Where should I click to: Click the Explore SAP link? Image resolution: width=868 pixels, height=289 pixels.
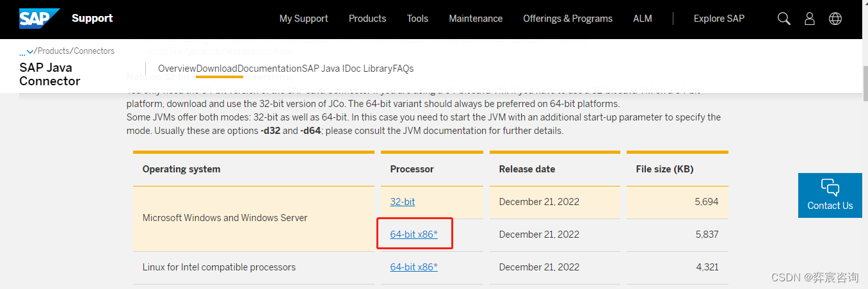[x=719, y=19]
